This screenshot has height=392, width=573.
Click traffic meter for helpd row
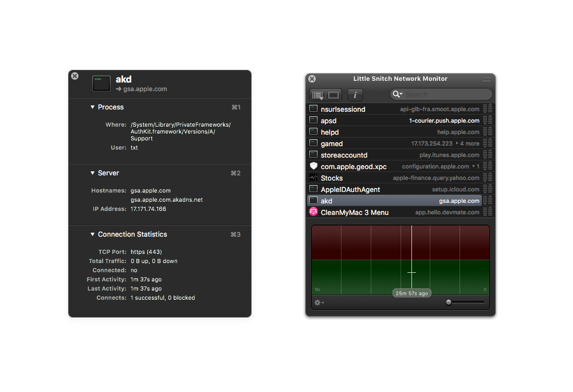[x=488, y=131]
